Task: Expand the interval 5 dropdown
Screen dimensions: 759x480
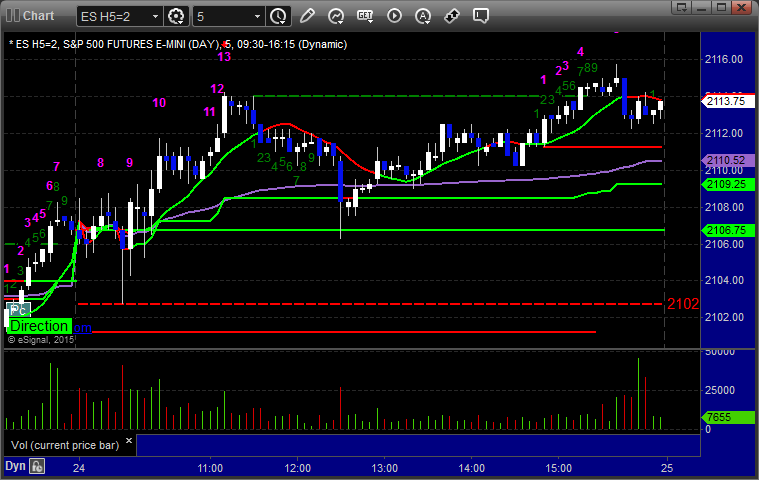Action: (x=258, y=16)
